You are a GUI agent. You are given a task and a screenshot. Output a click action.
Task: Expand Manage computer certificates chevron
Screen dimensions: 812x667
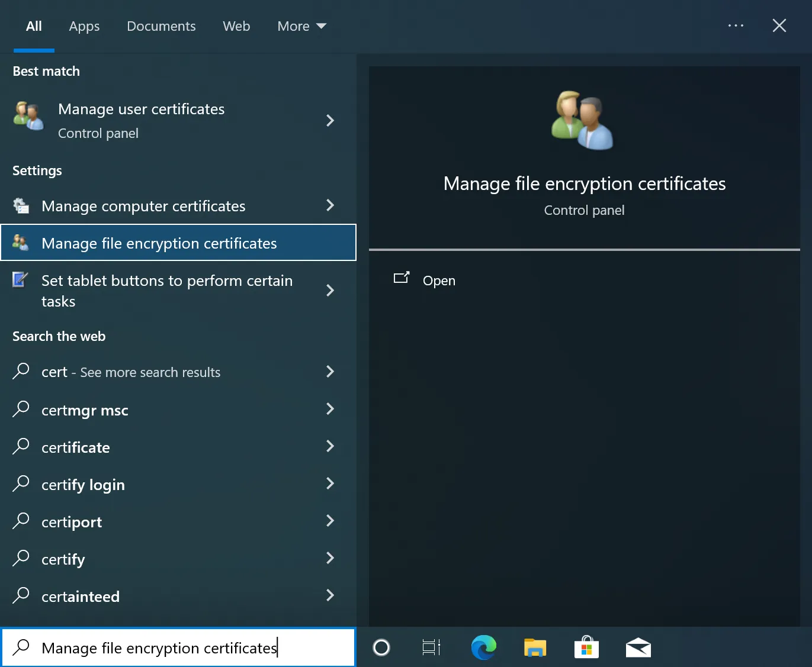330,205
